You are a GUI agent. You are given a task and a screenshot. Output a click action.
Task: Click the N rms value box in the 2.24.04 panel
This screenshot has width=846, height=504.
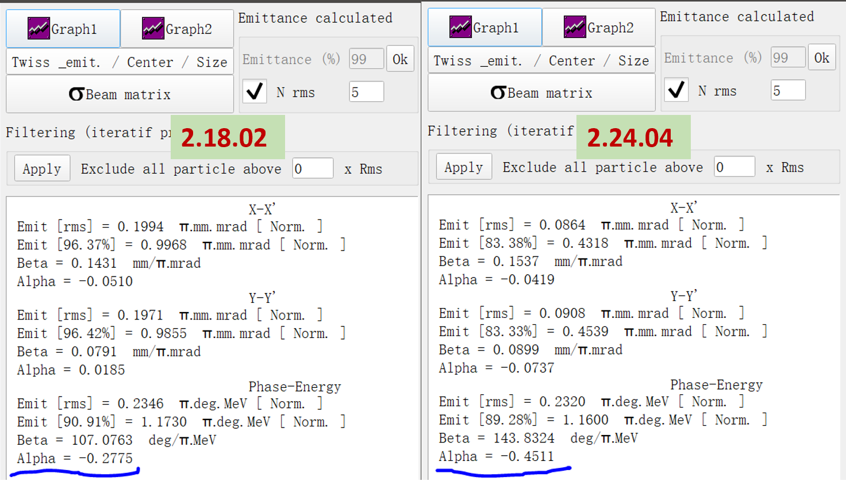[788, 90]
